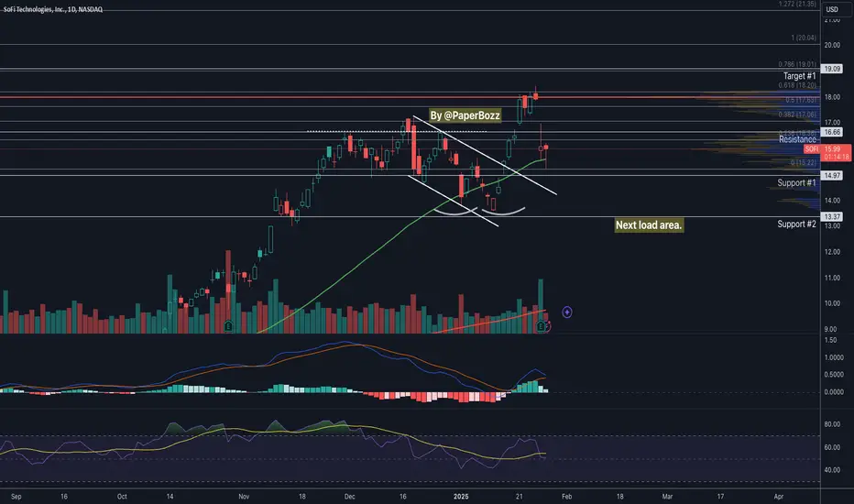Click the '0.618 (18.20)' Fibonacci level label

point(797,85)
